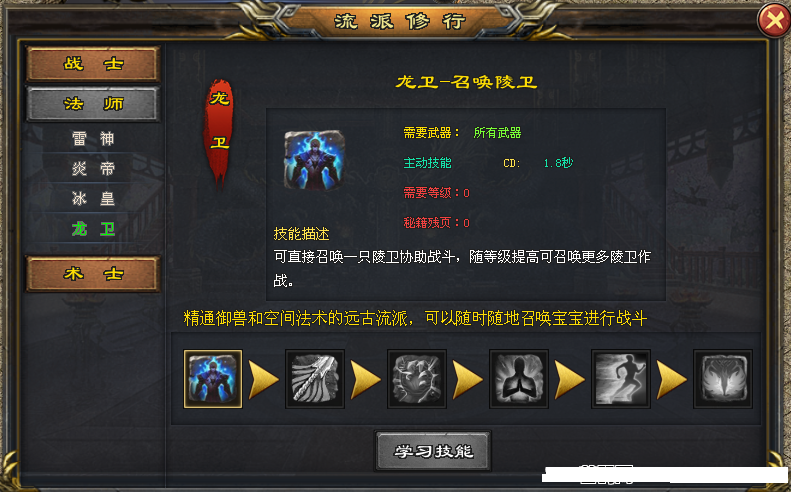Close the 流派修行 window
The width and height of the screenshot is (791, 492).
(774, 21)
